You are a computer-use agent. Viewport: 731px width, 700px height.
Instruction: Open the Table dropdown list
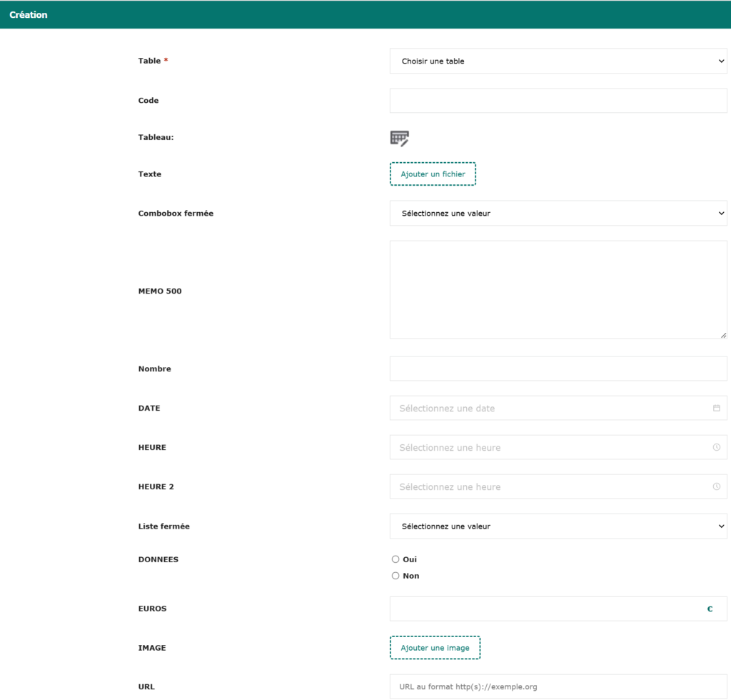click(x=558, y=61)
